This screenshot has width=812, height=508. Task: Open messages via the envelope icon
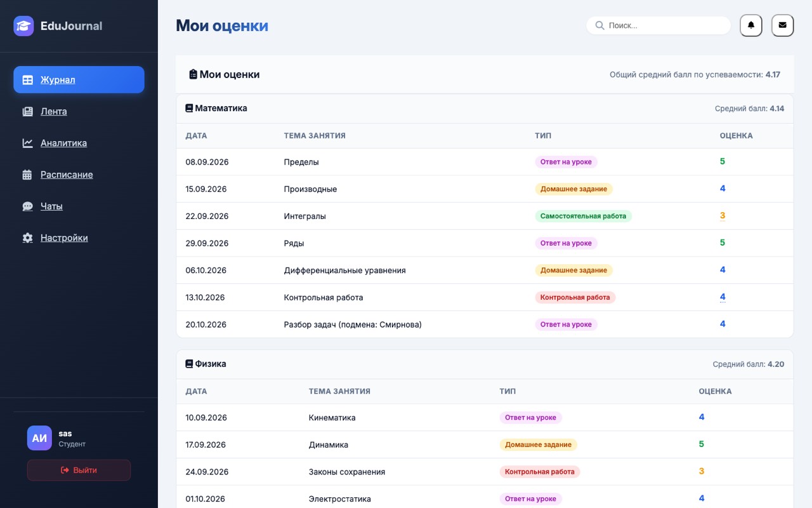coord(782,25)
